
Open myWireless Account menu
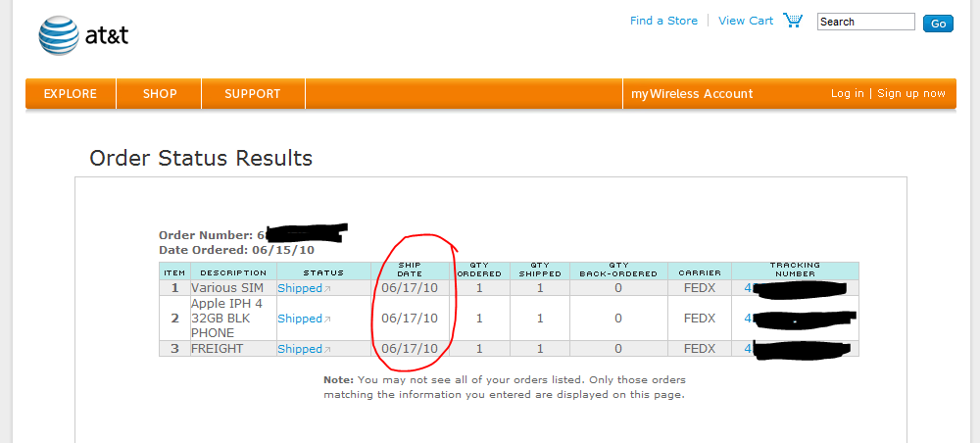(x=692, y=94)
